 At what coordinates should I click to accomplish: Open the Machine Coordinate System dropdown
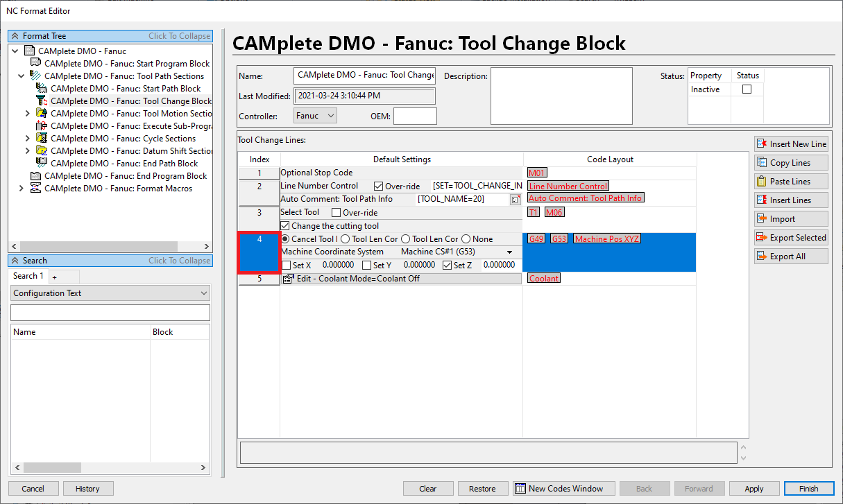[510, 252]
